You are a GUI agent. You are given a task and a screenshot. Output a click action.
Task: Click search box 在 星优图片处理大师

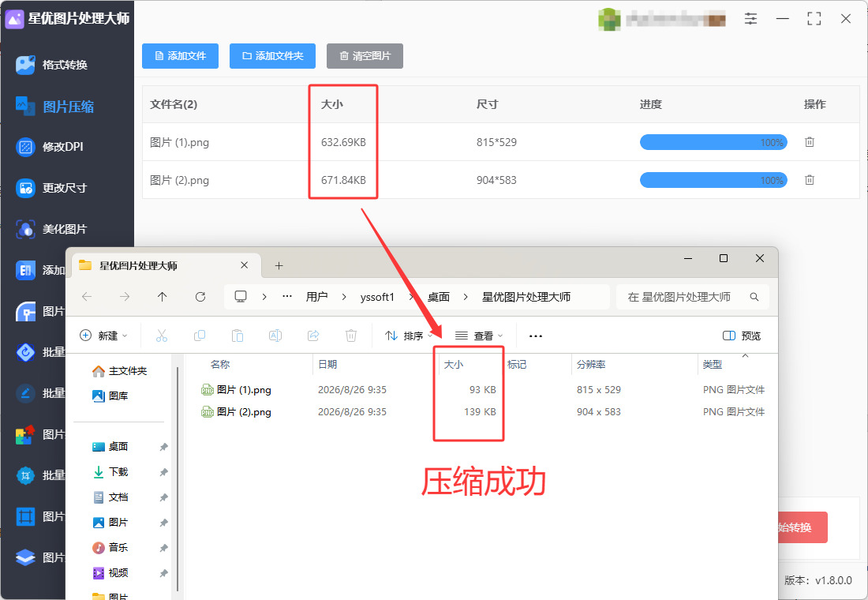(693, 297)
